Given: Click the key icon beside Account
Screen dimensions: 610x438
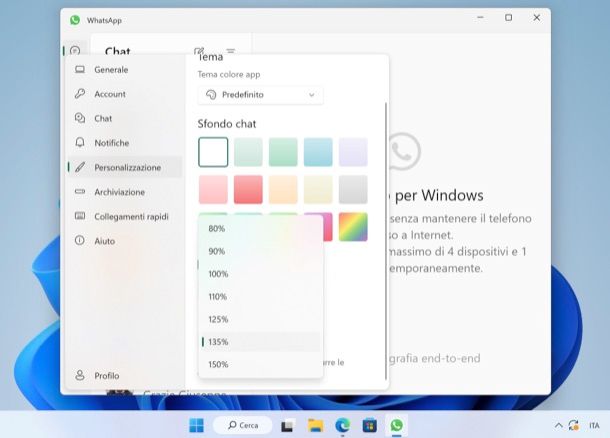Looking at the screenshot, I should click(80, 94).
